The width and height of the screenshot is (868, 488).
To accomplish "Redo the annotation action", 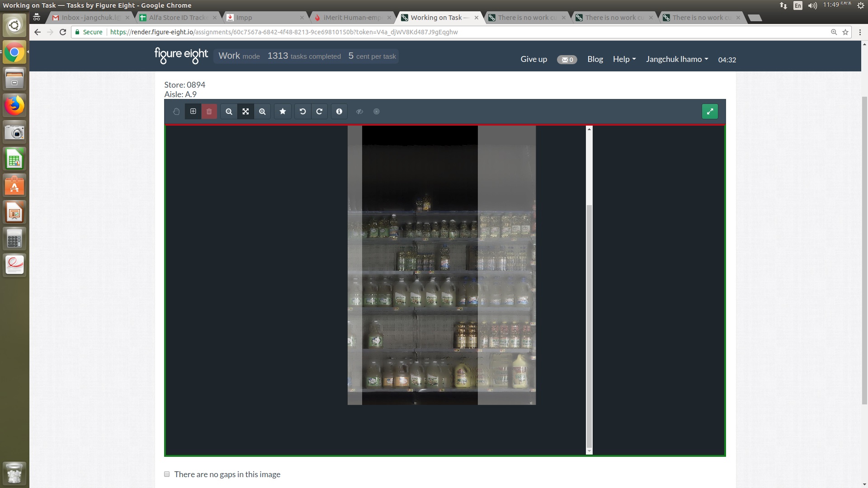I will (319, 112).
